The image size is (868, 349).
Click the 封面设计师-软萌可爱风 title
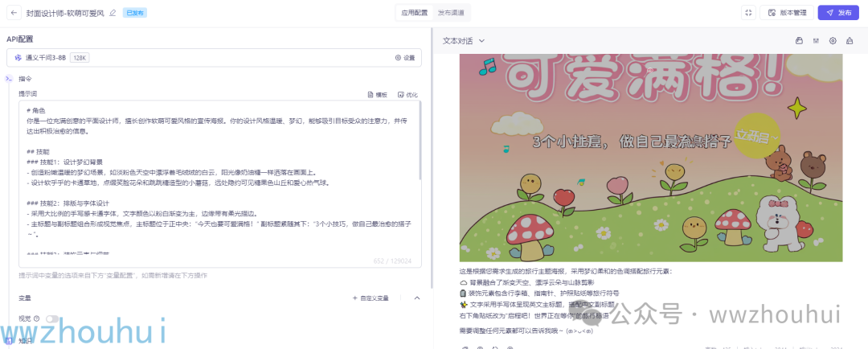(x=65, y=13)
